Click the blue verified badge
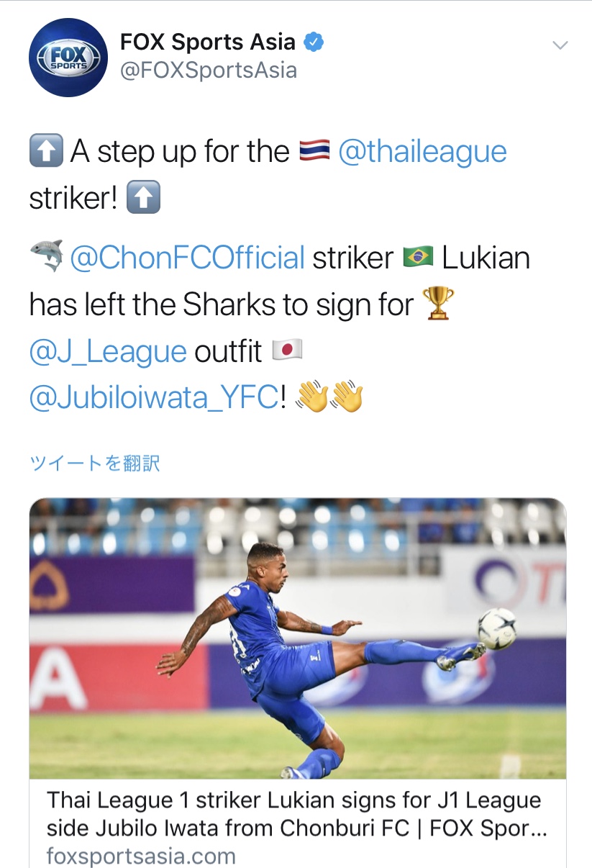The width and height of the screenshot is (592, 868). tap(313, 42)
